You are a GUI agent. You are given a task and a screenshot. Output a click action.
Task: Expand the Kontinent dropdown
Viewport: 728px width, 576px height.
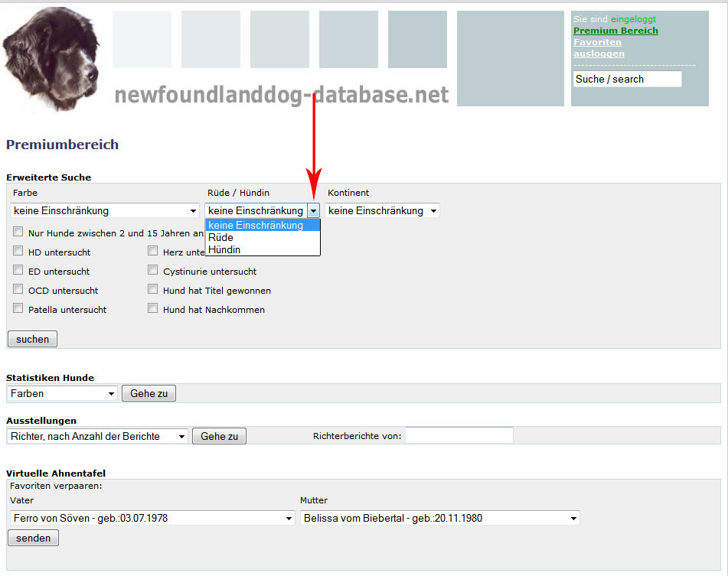383,210
